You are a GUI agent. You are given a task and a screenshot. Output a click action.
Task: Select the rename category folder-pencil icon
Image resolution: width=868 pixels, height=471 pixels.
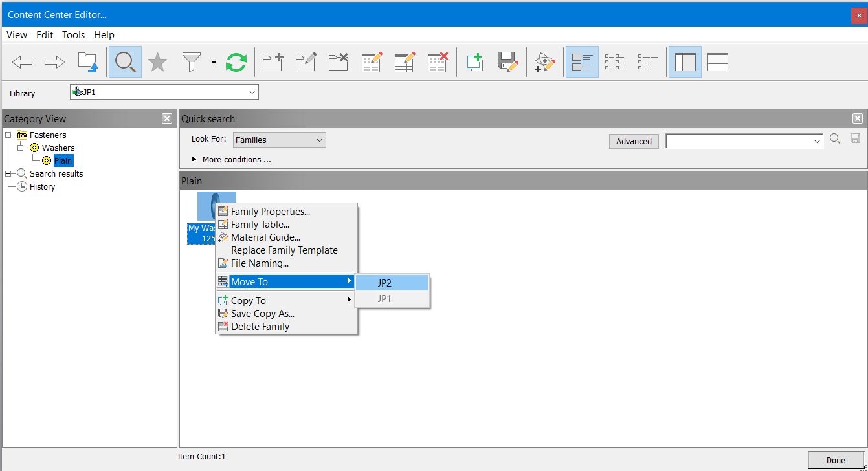[305, 61]
